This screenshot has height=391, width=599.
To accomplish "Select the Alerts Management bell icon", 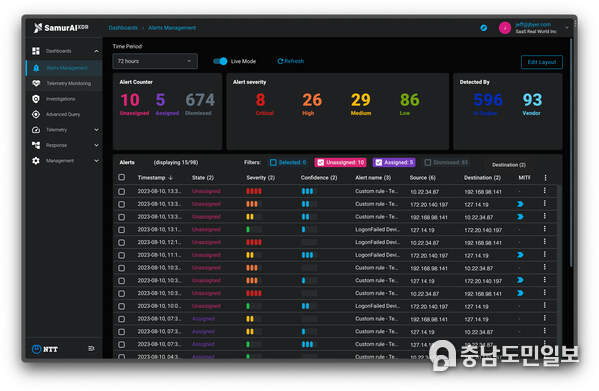I will tap(36, 68).
